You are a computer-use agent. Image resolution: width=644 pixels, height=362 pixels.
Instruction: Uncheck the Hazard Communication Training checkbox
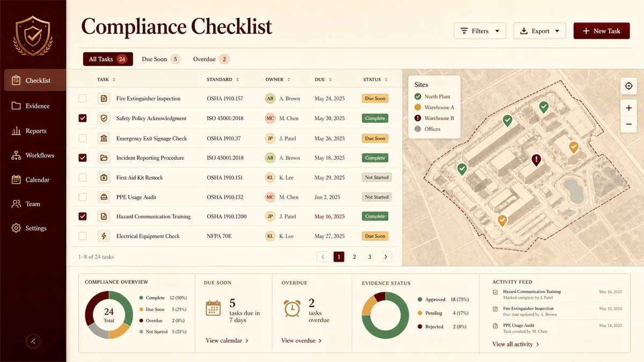click(83, 217)
